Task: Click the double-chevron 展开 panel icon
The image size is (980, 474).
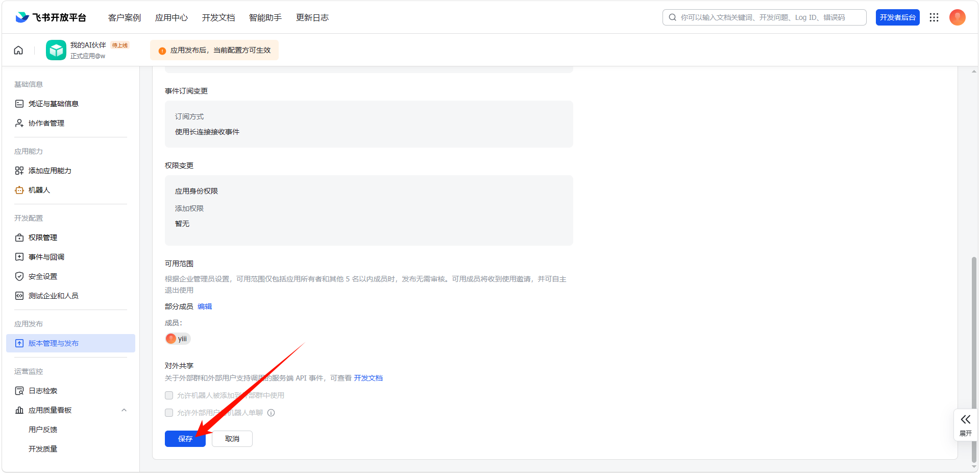Action: click(965, 420)
